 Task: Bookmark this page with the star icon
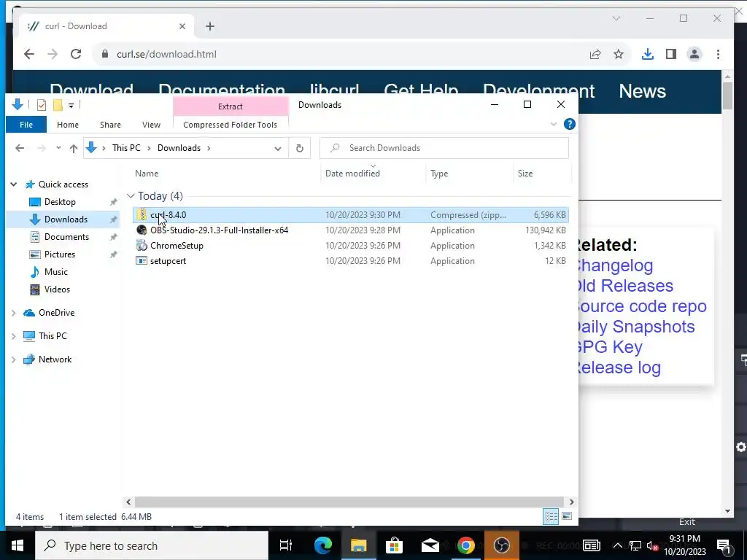click(619, 54)
